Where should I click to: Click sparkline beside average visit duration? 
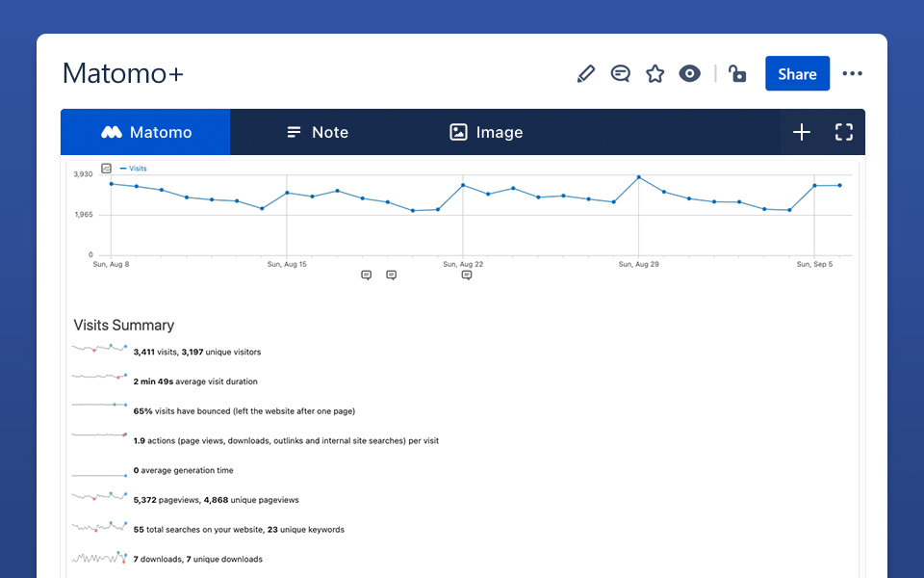point(99,377)
